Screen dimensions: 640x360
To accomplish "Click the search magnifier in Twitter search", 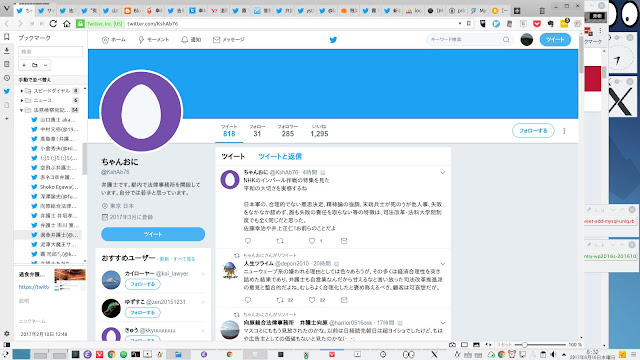I will (x=506, y=40).
